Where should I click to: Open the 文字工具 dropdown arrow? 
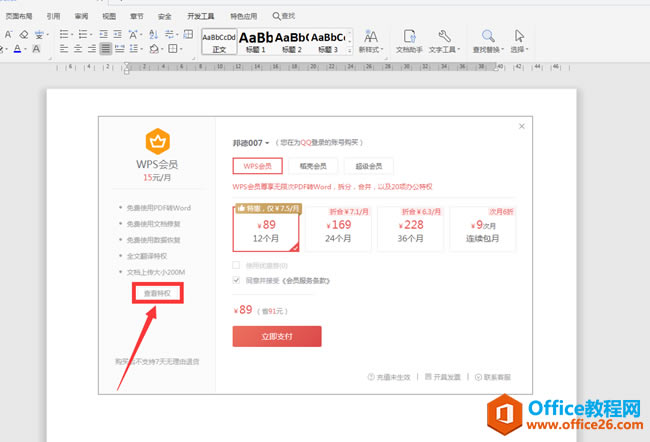pyautogui.click(x=459, y=49)
